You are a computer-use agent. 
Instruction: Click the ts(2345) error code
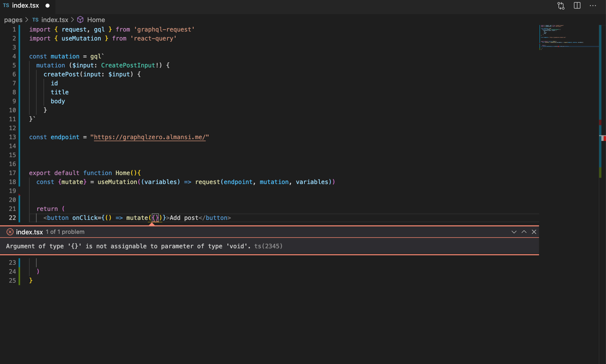(269, 246)
